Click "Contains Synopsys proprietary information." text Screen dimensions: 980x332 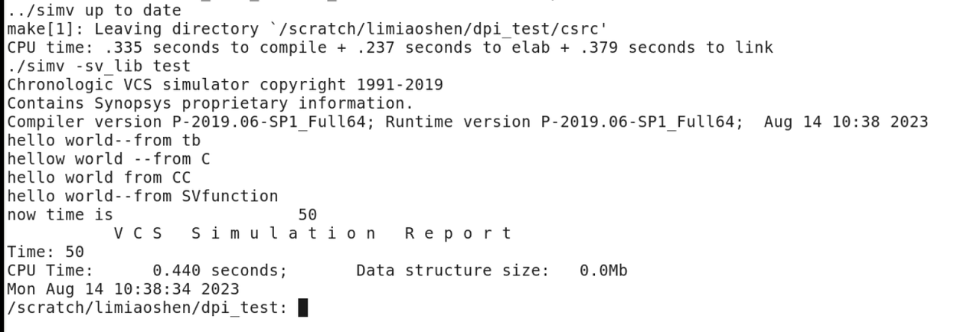[210, 103]
